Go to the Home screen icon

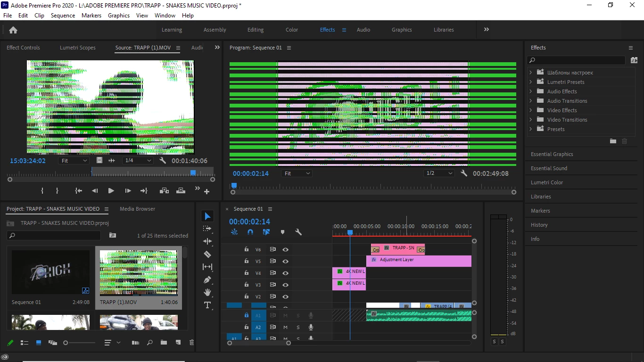click(13, 30)
